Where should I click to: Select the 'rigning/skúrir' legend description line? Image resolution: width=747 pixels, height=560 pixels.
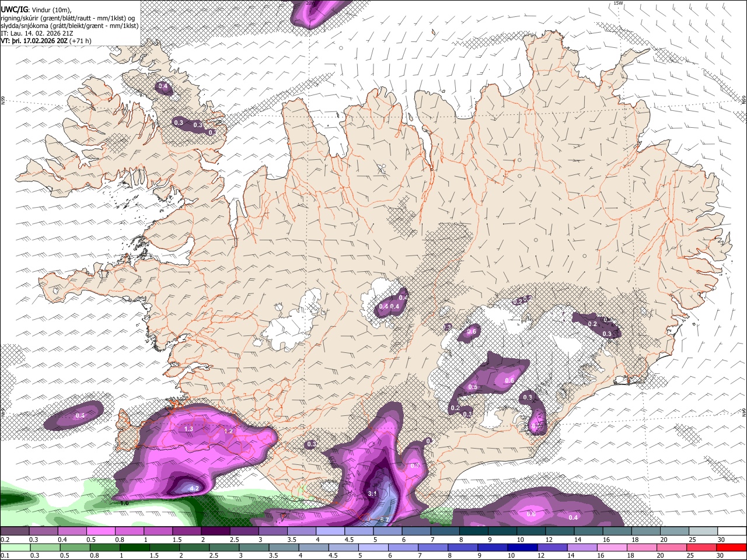coord(68,18)
